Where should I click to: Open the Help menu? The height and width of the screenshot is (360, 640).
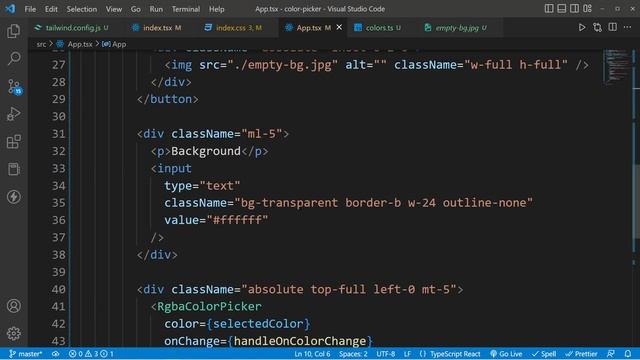coord(217,9)
